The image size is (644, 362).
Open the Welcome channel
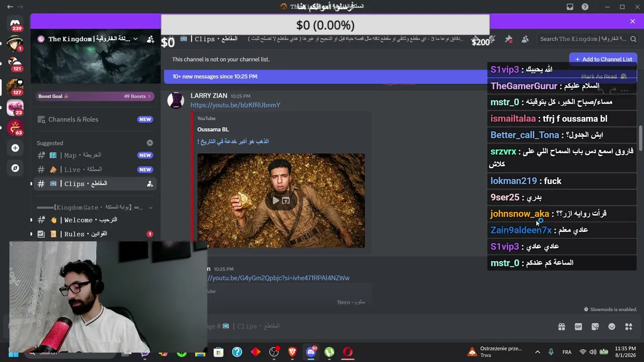(x=95, y=220)
